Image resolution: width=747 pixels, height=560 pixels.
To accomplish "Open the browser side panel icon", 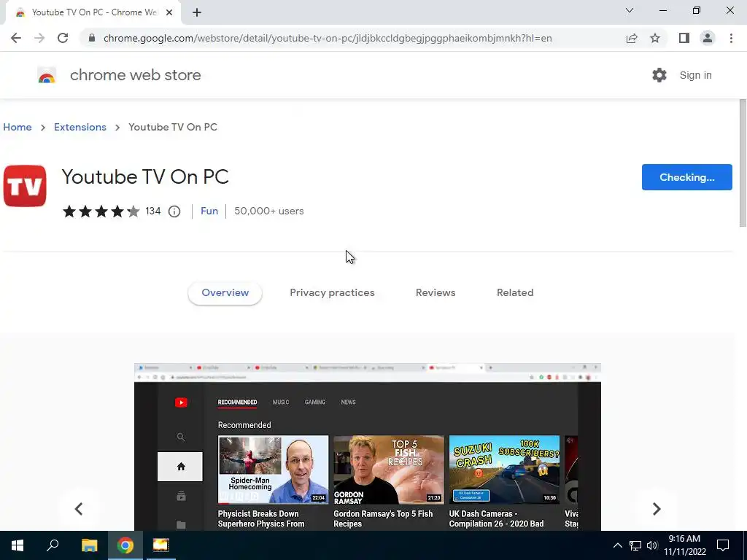I will pyautogui.click(x=684, y=38).
